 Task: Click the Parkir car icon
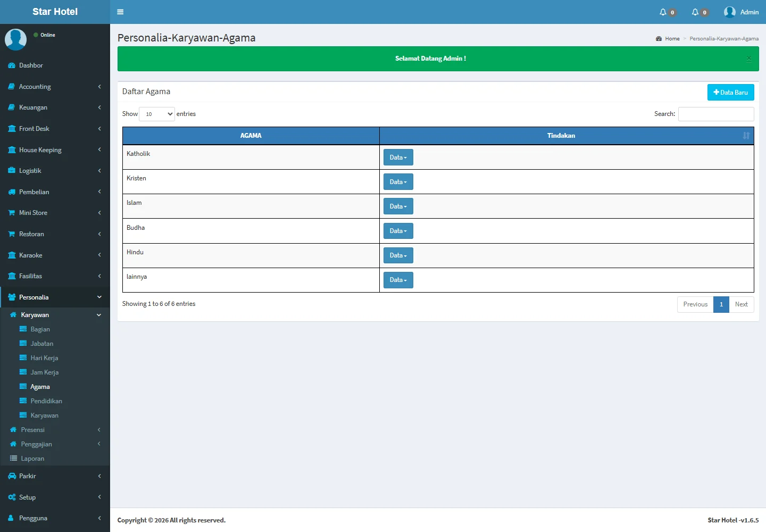(x=12, y=476)
